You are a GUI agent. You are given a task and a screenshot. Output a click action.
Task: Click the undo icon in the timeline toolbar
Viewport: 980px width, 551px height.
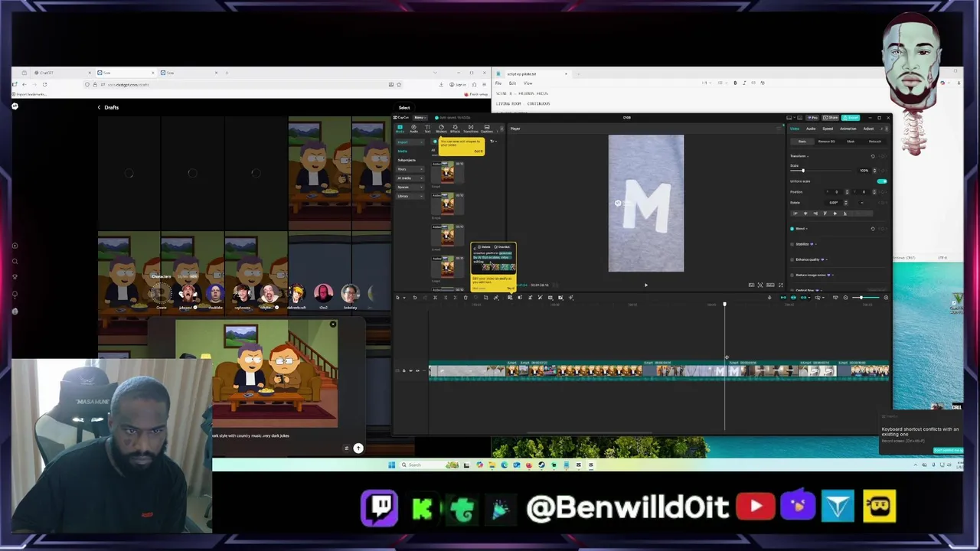415,298
